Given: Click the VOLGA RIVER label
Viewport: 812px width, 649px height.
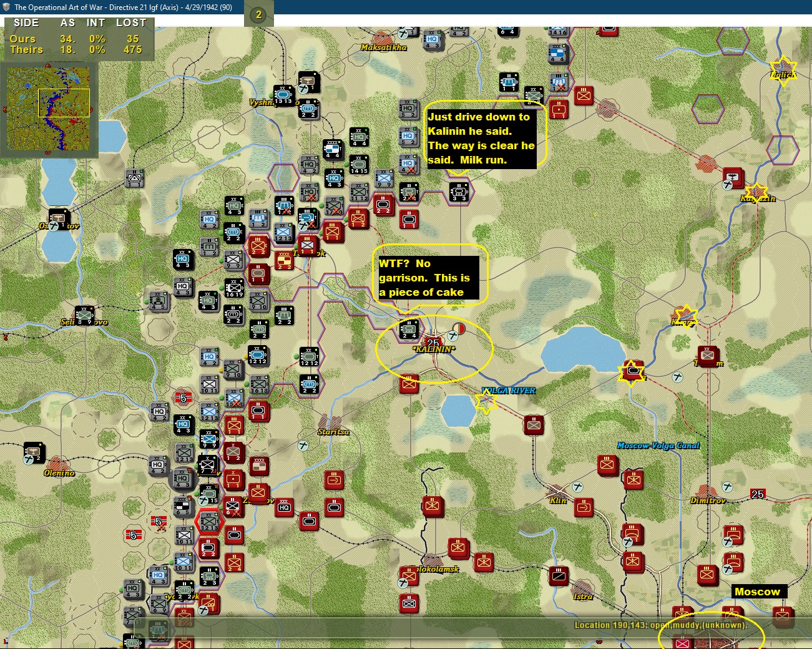Looking at the screenshot, I should 509,391.
